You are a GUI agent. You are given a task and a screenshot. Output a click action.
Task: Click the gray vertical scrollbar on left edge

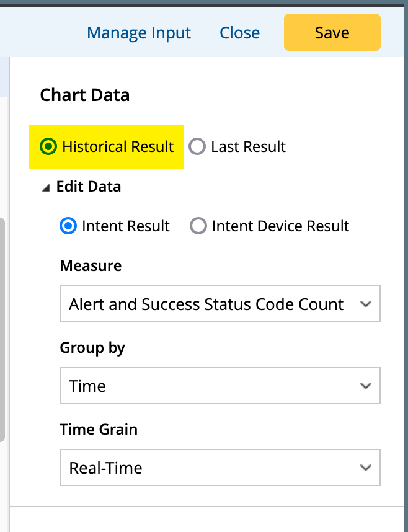pos(2,329)
